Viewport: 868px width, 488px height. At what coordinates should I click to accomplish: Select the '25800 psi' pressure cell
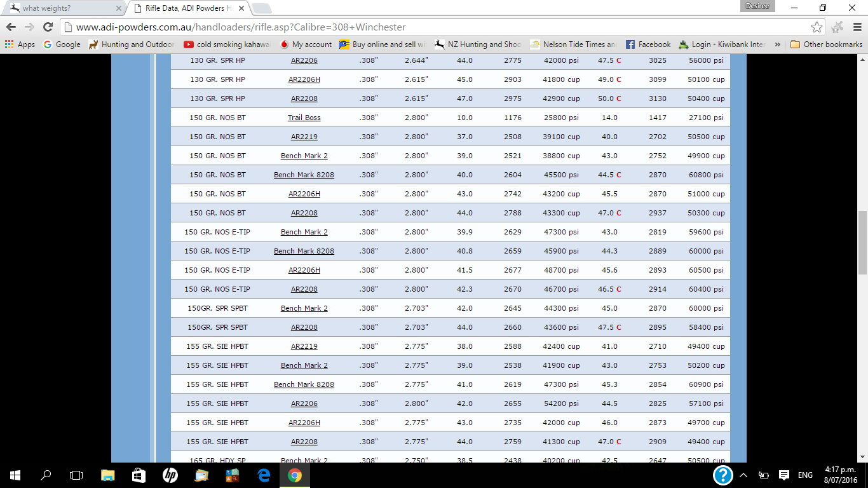tap(561, 118)
